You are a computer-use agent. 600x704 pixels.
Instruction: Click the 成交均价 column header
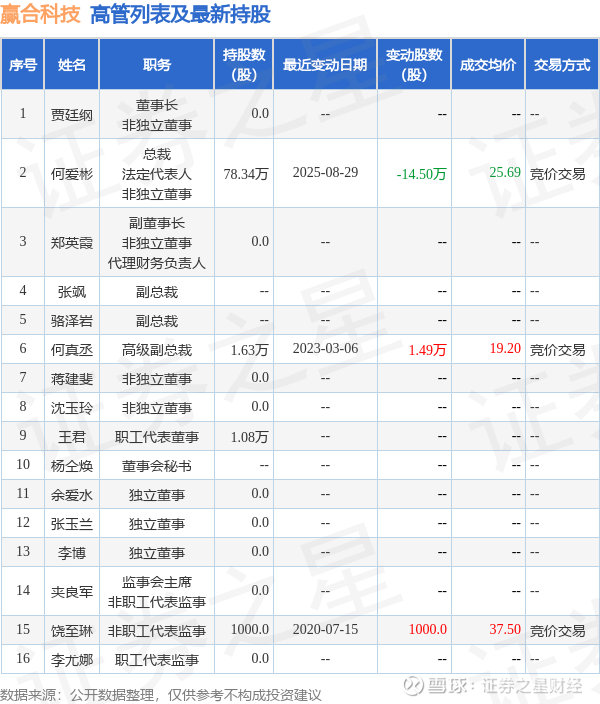coord(488,65)
